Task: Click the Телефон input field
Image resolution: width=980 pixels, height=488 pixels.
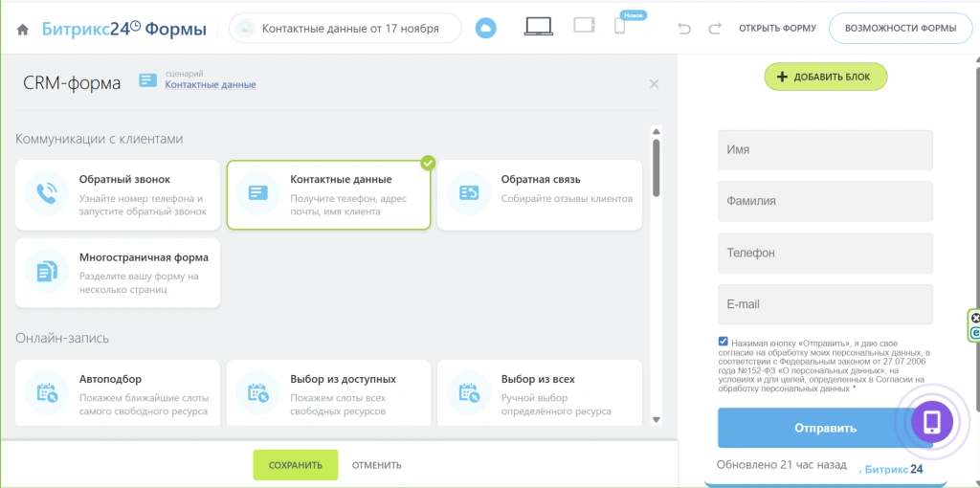Action: coord(825,253)
